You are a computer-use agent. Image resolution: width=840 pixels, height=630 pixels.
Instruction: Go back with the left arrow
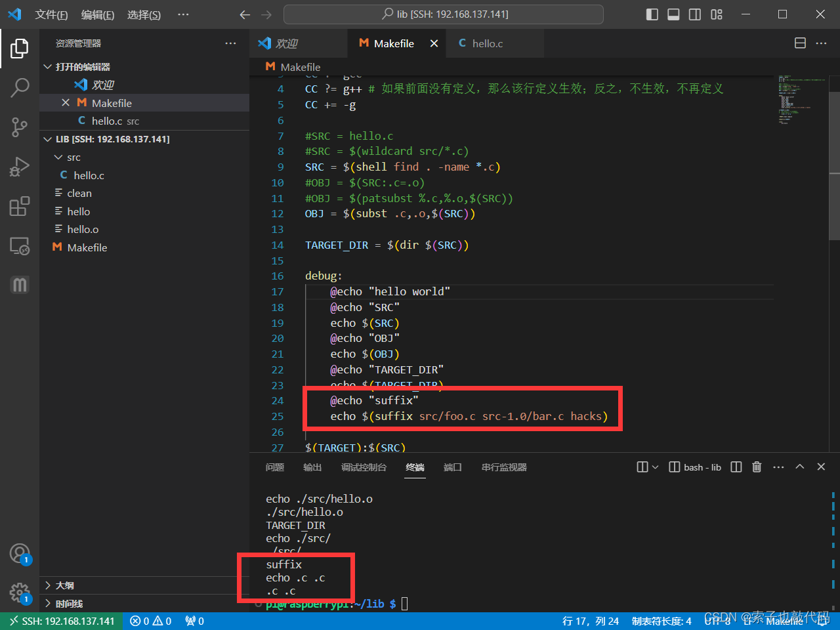point(245,14)
